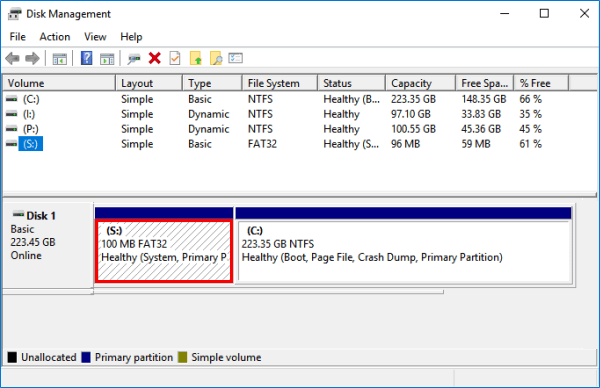Click the drive icon for volume (I:)

coord(12,114)
